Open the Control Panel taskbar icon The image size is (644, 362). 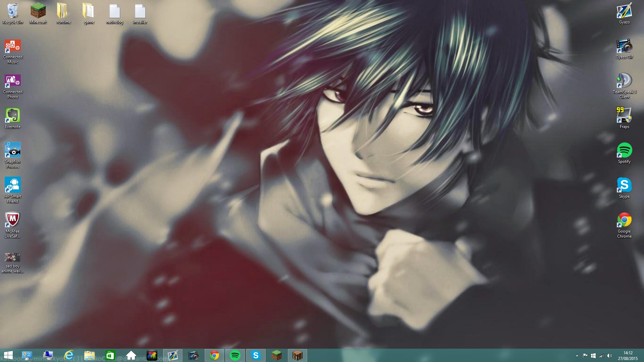pyautogui.click(x=27, y=355)
